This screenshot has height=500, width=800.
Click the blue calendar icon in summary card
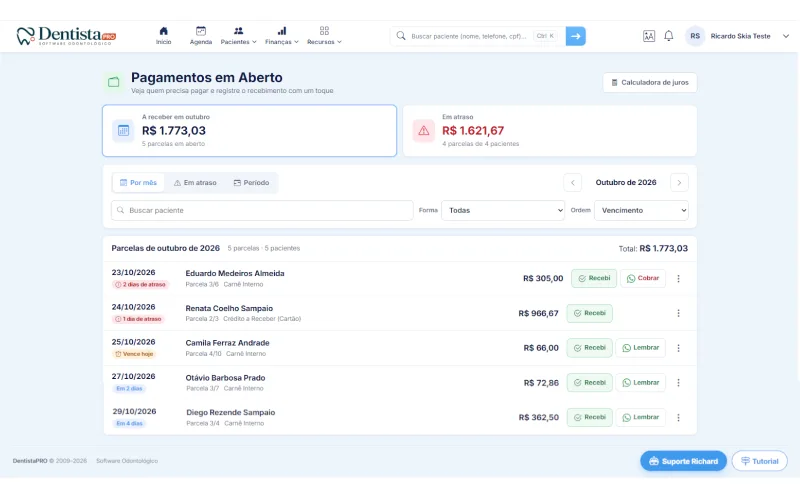(x=123, y=131)
